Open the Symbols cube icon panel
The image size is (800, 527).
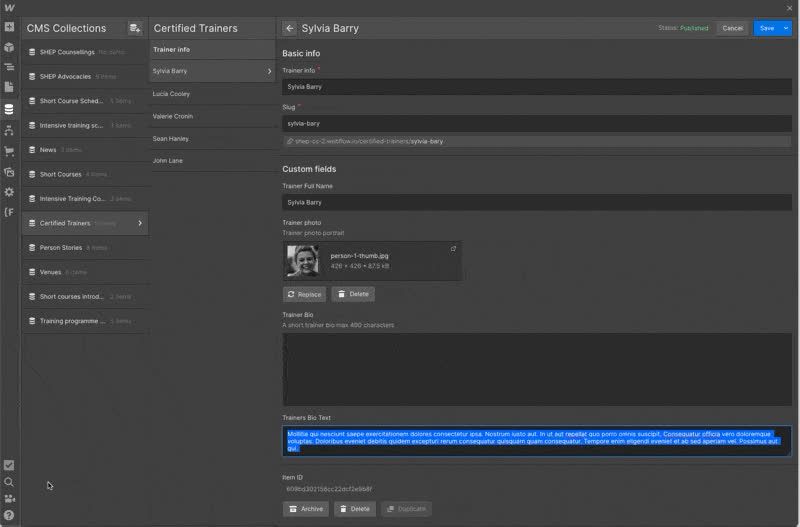(x=9, y=47)
